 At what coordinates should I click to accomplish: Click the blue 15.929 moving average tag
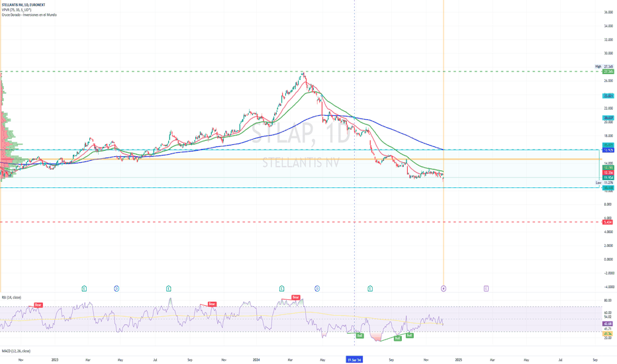(x=608, y=150)
